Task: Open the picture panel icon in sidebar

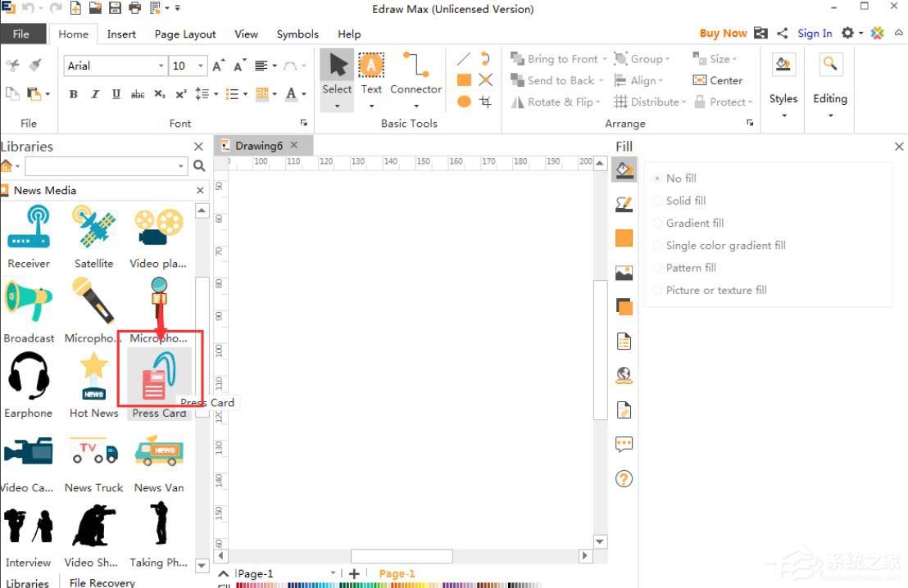Action: click(624, 273)
